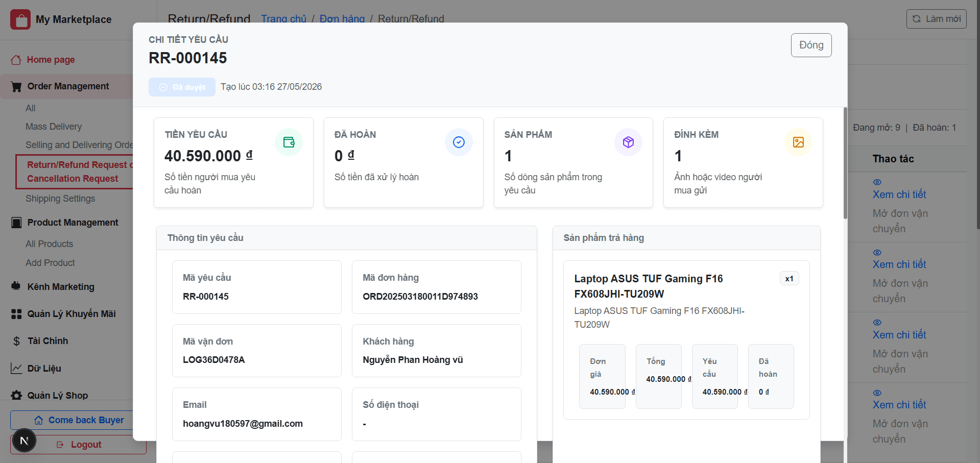Click the Thao tác column header
980x463 pixels.
click(893, 159)
